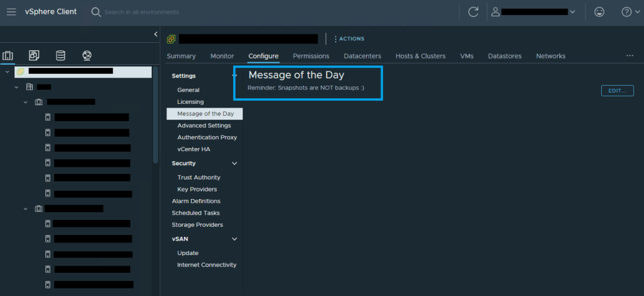Switch to Networking inventory view
The height and width of the screenshot is (296, 644).
coord(87,56)
